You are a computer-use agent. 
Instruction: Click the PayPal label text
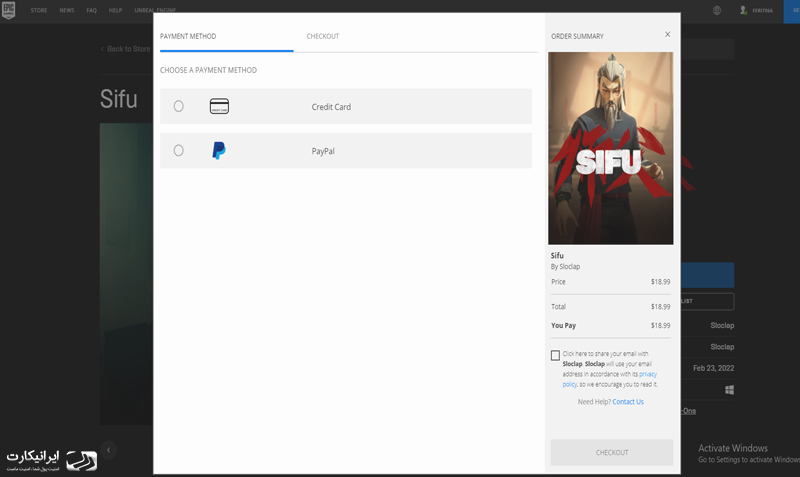[x=323, y=151]
